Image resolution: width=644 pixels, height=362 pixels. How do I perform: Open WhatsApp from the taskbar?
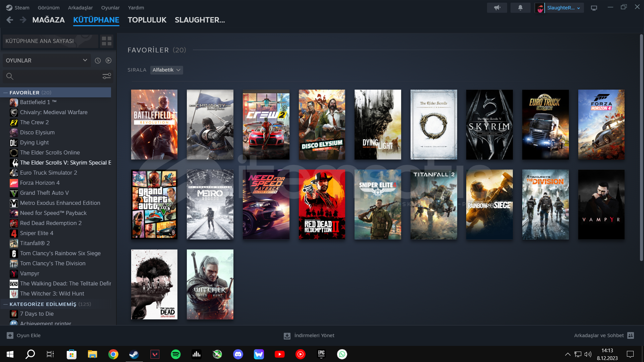point(342,354)
